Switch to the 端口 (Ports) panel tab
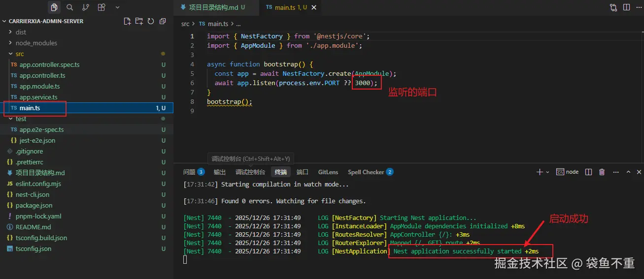 303,172
